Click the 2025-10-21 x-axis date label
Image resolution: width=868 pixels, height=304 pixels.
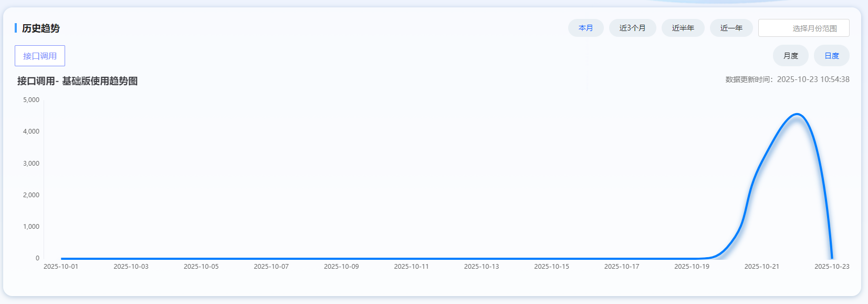point(761,267)
